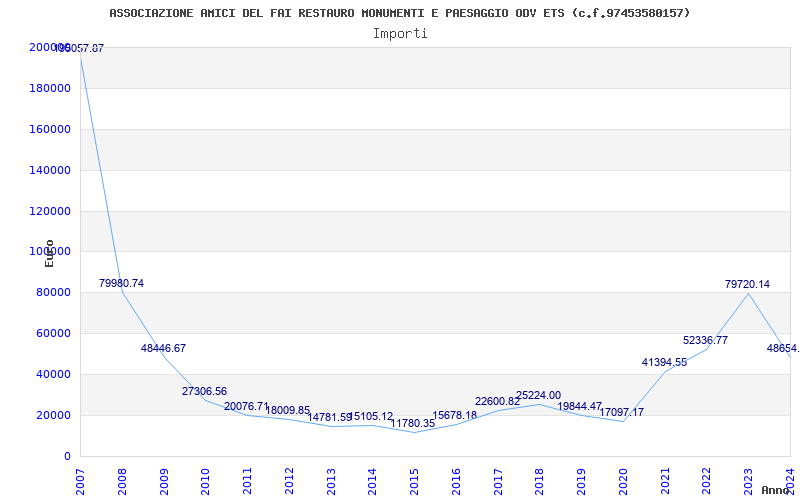Screen dimensions: 800x500
Task: Click the 160000 y-axis tick
Action: (50, 130)
